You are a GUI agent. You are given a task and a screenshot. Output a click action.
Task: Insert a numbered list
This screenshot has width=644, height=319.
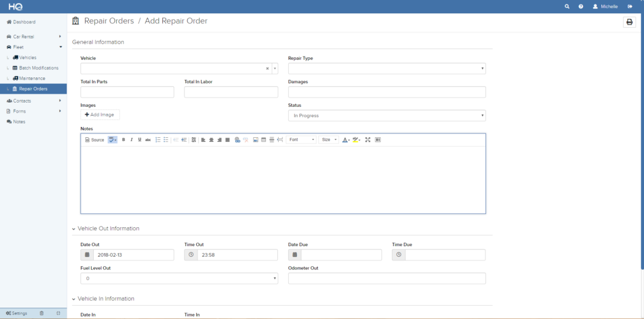tap(158, 140)
